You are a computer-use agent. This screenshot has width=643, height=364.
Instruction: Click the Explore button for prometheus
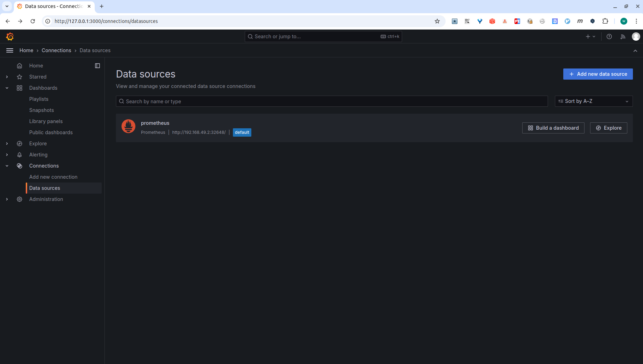pos(609,128)
